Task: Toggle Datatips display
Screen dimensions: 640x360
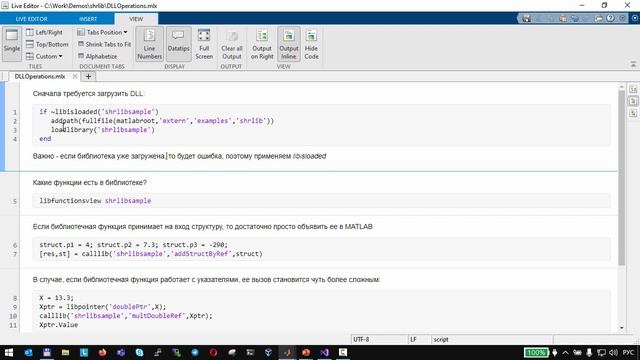Action: (x=178, y=44)
